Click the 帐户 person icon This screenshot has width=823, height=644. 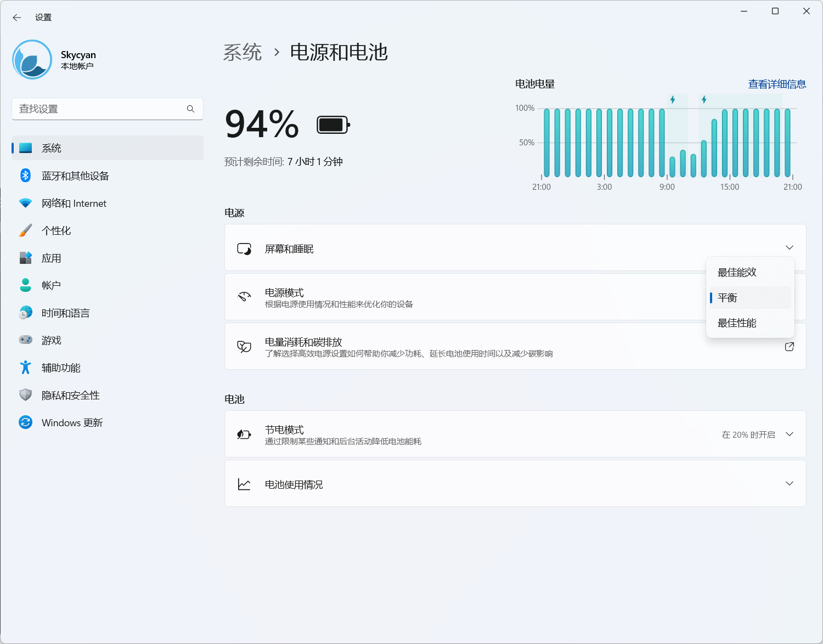coord(26,285)
